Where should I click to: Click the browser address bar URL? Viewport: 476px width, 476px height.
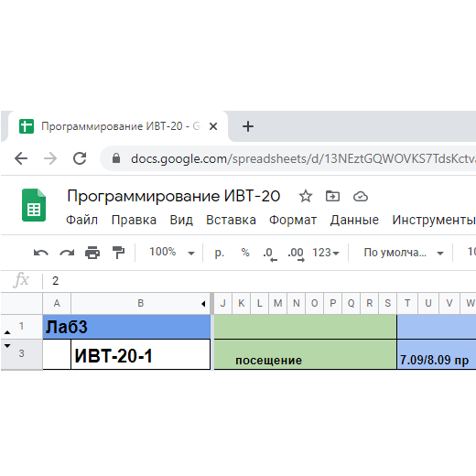click(x=303, y=158)
